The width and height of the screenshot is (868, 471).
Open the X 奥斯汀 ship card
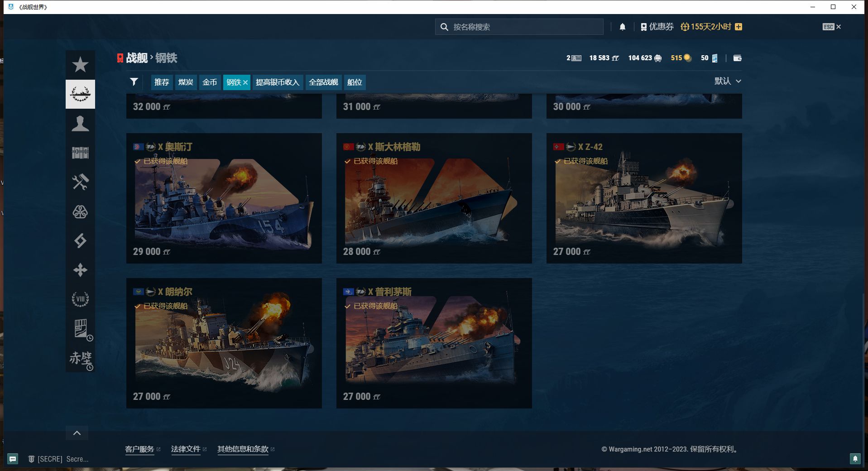224,198
